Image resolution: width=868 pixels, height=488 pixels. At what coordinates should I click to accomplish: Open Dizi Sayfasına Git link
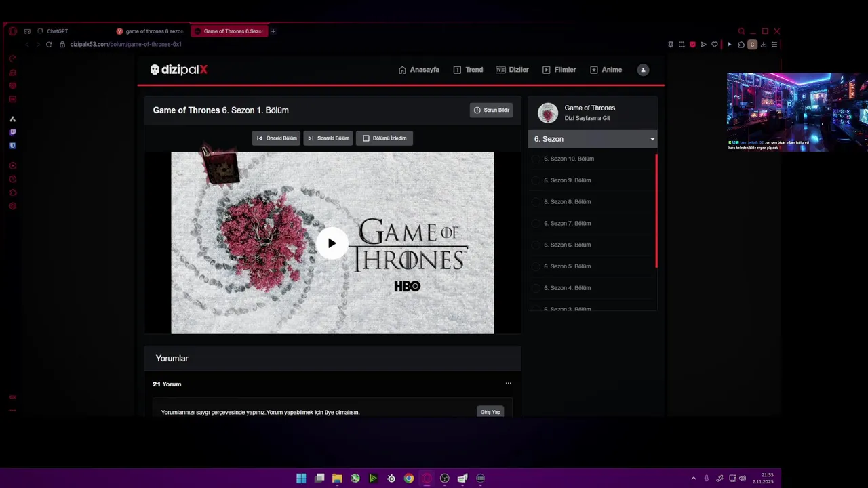(587, 118)
